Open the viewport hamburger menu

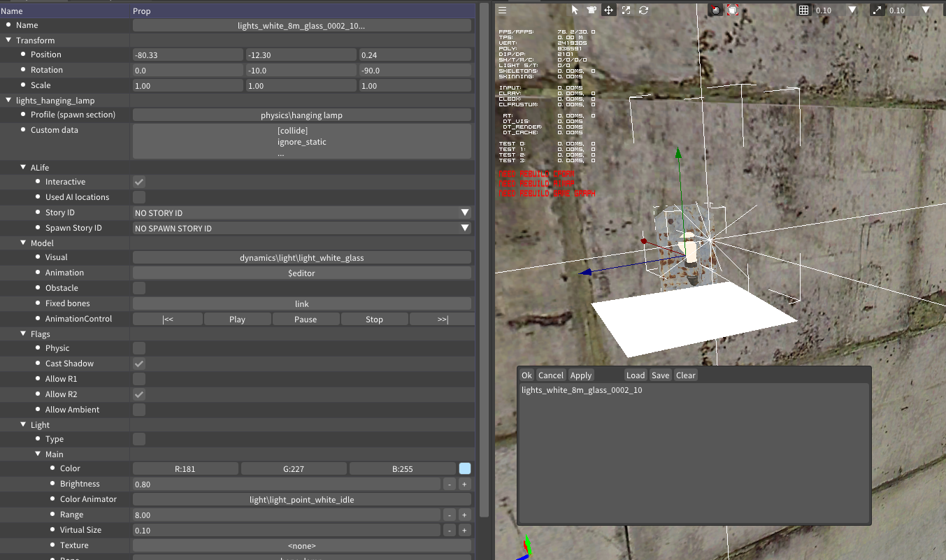click(503, 10)
